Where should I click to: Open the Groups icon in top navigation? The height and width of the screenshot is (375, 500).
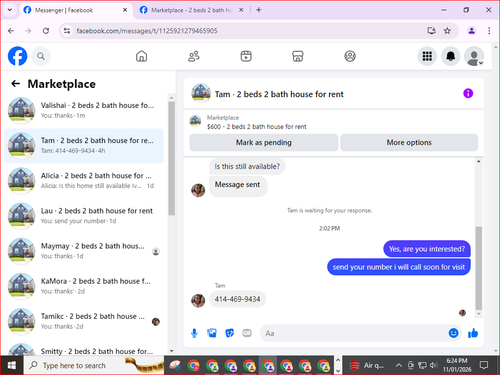pyautogui.click(x=350, y=56)
